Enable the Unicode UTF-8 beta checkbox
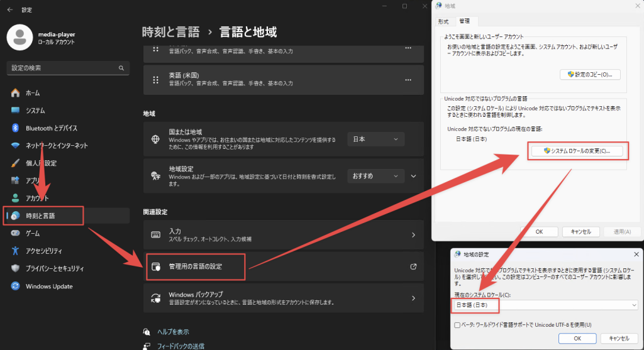Screen dimensions: 644x350 pyautogui.click(x=457, y=325)
